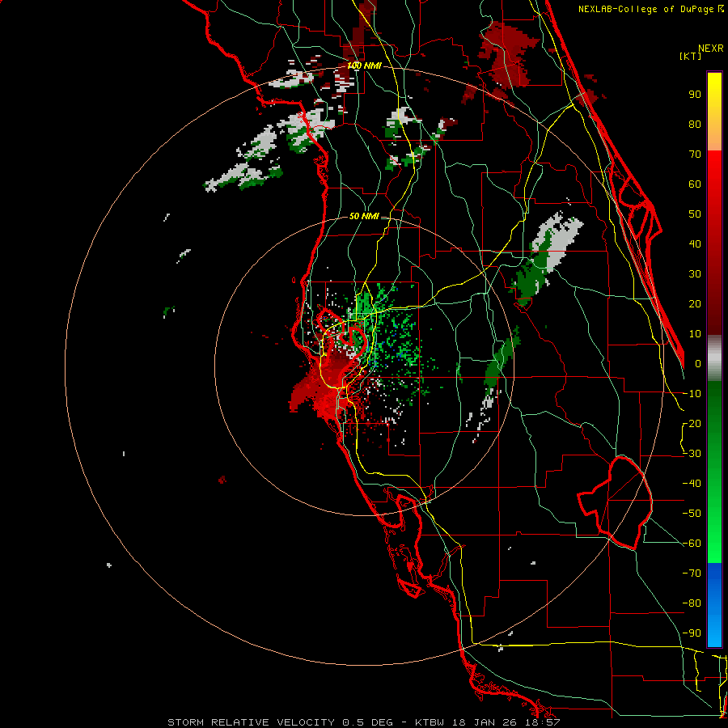728x728 pixels.
Task: Select the -50 knot scale label
Action: (692, 514)
